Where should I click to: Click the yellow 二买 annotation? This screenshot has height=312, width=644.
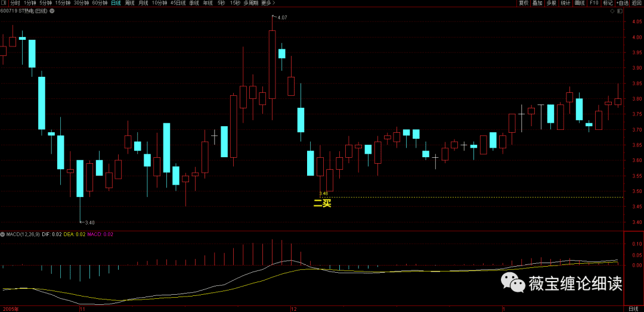coord(322,203)
